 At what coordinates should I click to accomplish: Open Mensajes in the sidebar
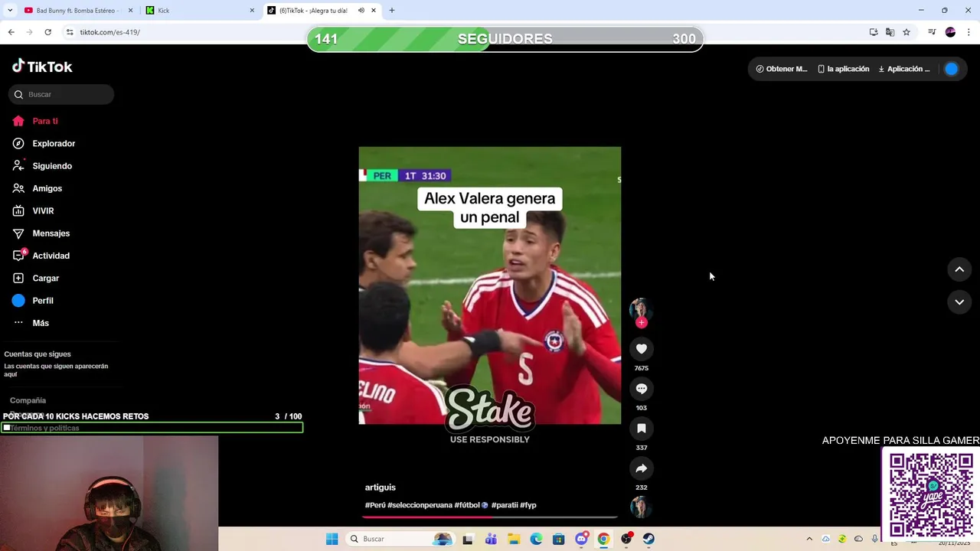[41, 233]
